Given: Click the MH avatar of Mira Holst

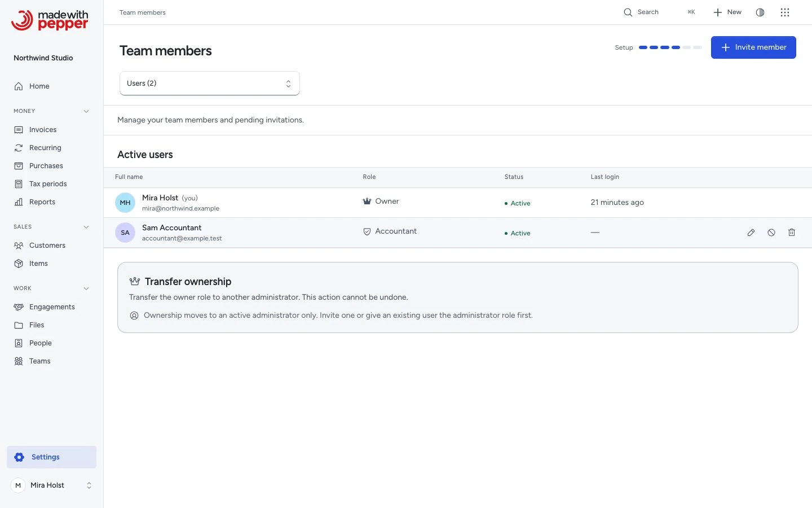Looking at the screenshot, I should point(125,203).
